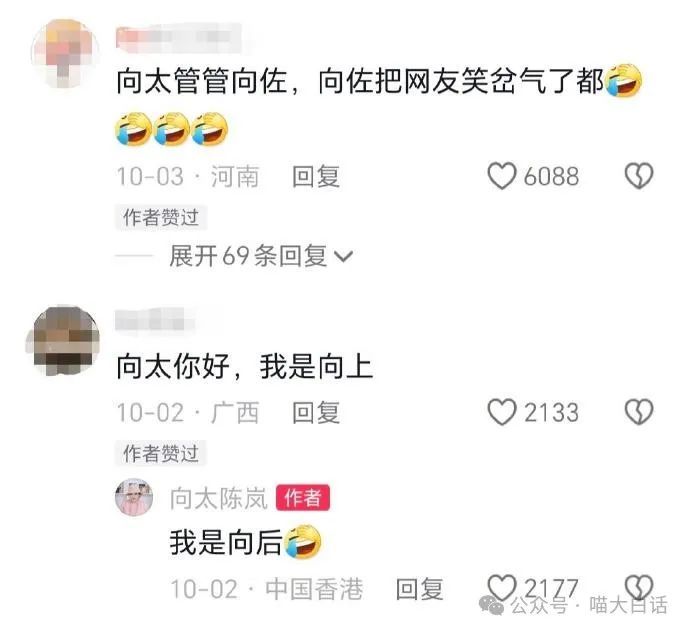Tap broken heart on the Guangxi comment

[639, 412]
